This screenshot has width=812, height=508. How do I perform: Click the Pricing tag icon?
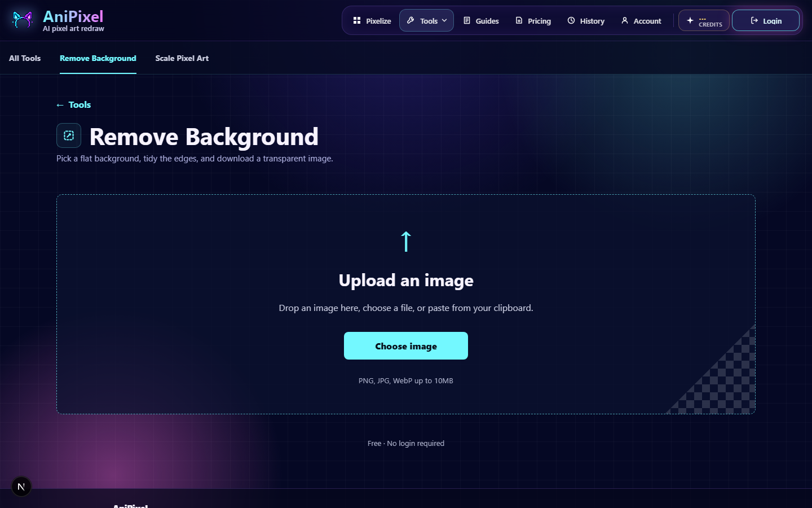click(519, 20)
